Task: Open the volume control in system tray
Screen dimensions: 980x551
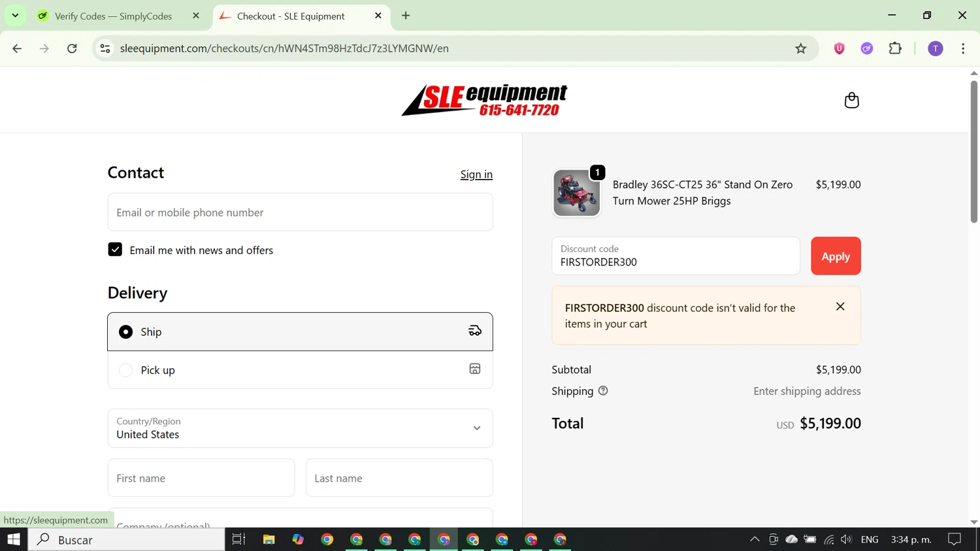Action: 846,539
